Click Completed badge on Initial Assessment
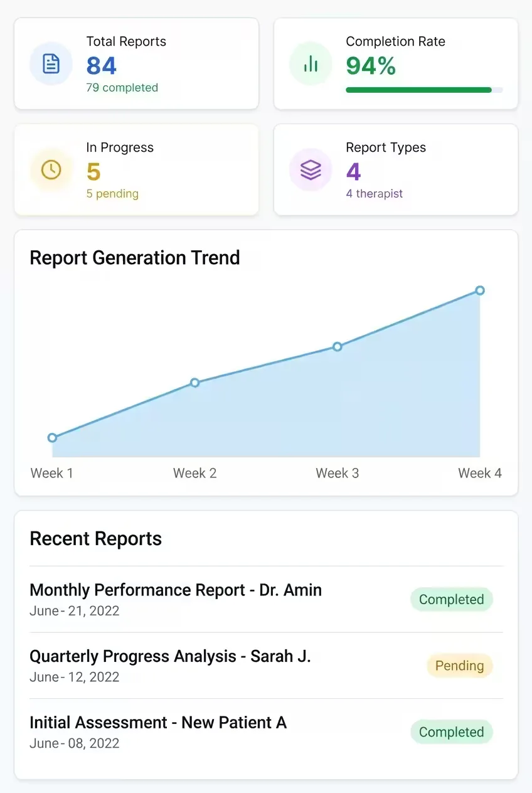This screenshot has height=793, width=532. 452,732
